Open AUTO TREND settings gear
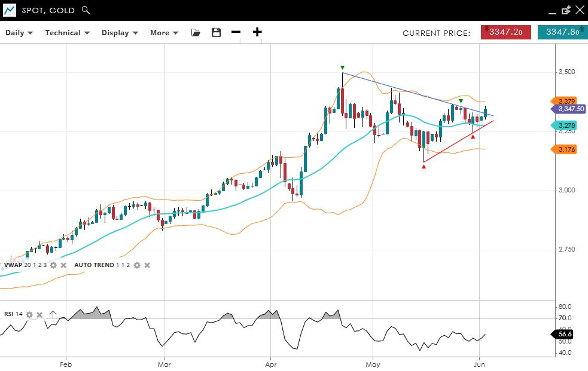This screenshot has height=371, width=588. coord(137,265)
